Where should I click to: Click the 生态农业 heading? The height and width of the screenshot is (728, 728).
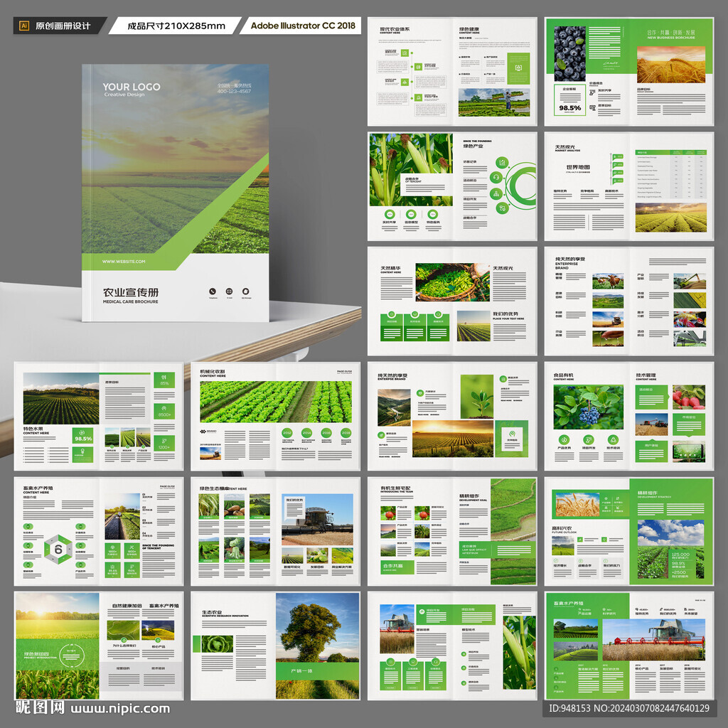[x=212, y=612]
